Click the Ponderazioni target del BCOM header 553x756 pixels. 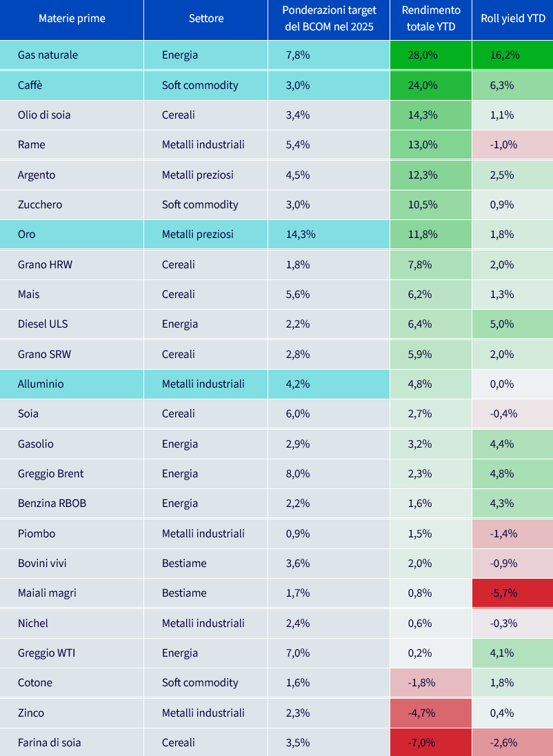click(x=329, y=20)
